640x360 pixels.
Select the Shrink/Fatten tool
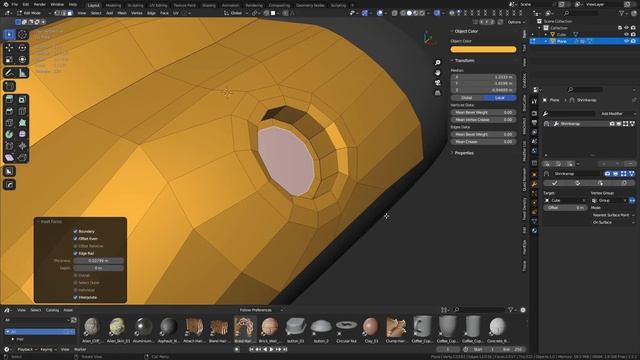(22, 146)
